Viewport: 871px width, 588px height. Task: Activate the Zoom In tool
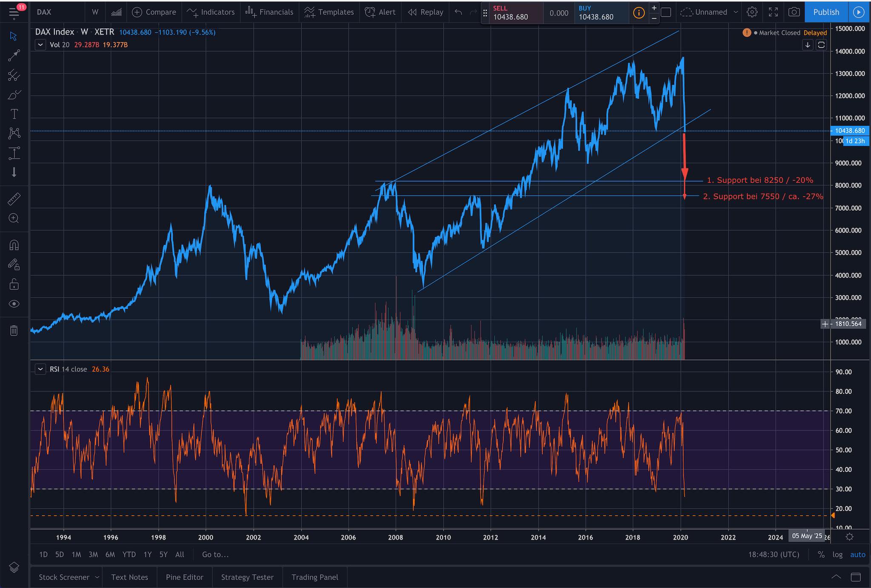(x=14, y=218)
